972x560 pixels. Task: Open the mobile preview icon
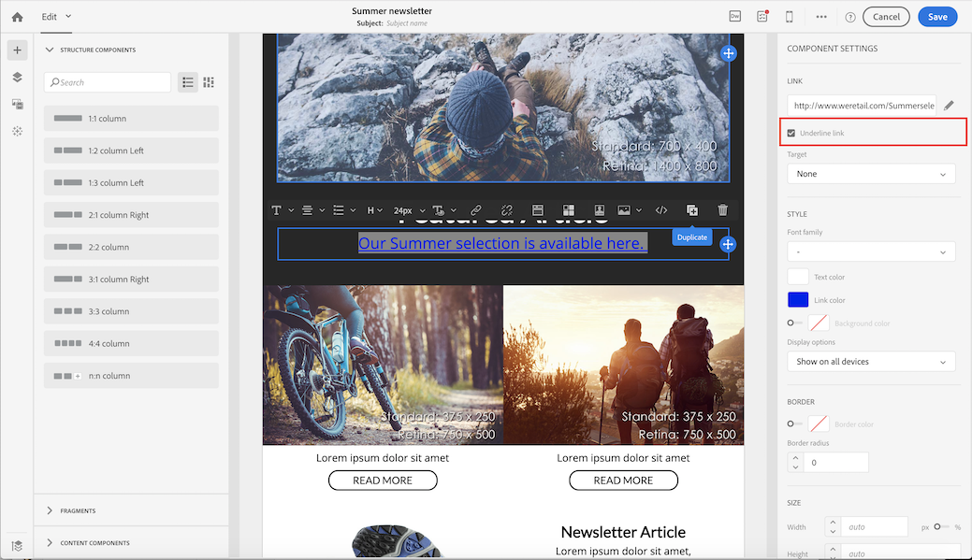[790, 17]
